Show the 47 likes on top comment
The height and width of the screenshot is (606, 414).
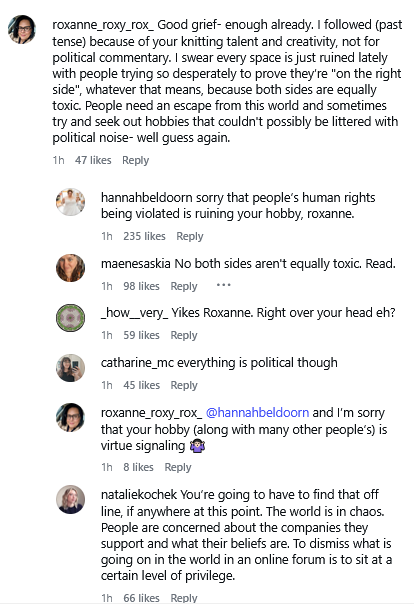coord(93,160)
